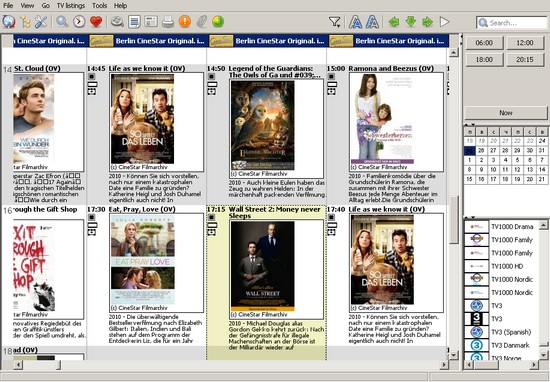Open the Legend of the Guardians owl poster
This screenshot has width=550, height=382.
click(x=263, y=125)
